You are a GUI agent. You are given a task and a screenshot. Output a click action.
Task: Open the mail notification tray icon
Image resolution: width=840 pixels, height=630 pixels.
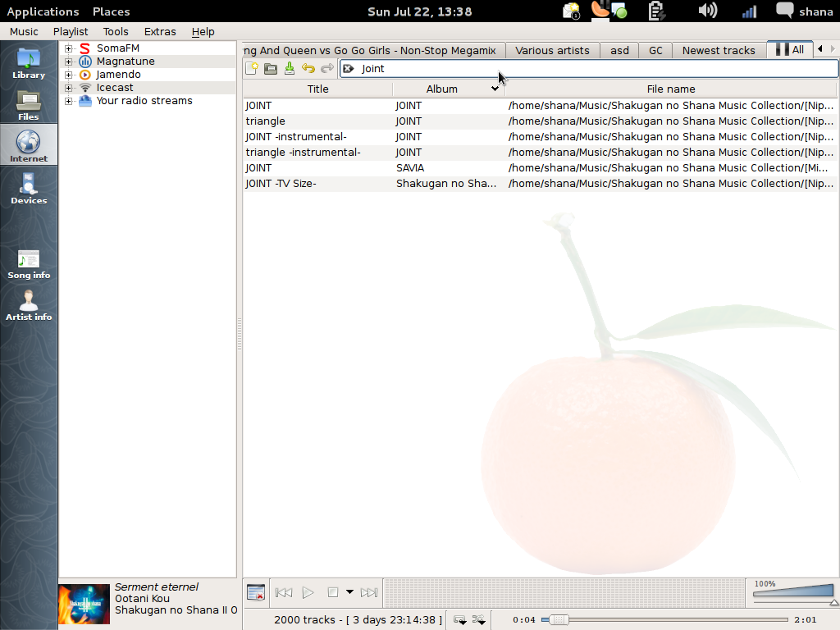(x=572, y=11)
